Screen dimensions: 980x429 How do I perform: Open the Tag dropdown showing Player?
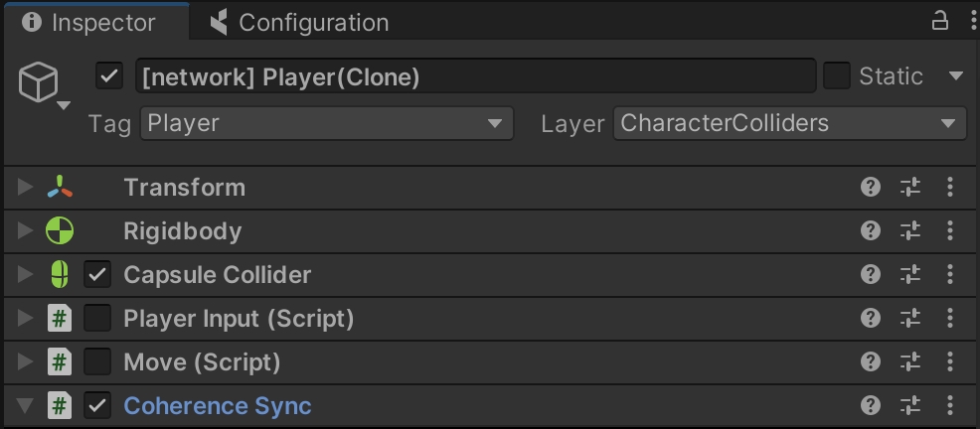pos(327,123)
